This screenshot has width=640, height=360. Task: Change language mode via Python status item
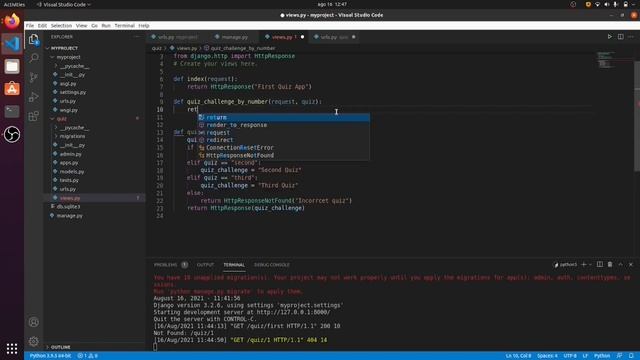coord(602,356)
